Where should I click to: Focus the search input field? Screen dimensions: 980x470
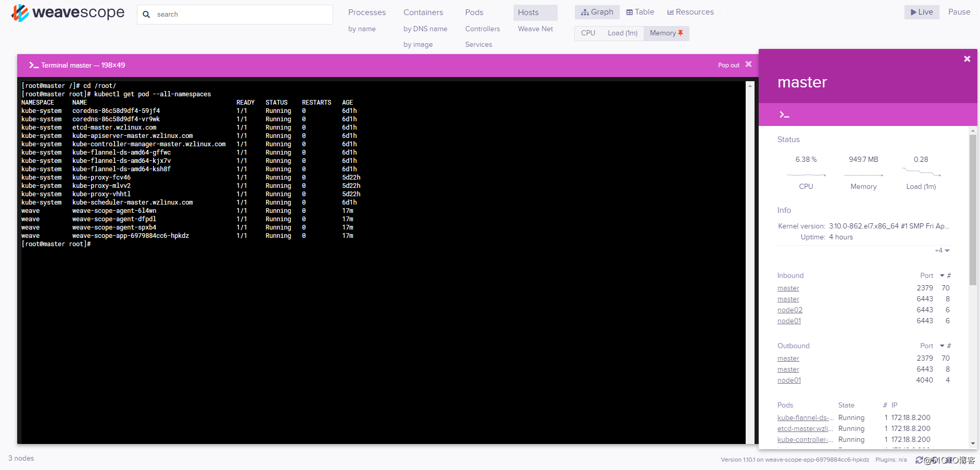(x=235, y=15)
